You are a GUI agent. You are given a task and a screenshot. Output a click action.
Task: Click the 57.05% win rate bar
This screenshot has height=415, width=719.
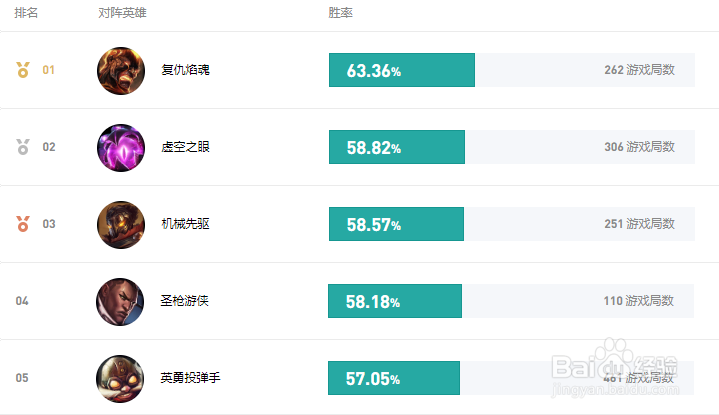coord(394,378)
